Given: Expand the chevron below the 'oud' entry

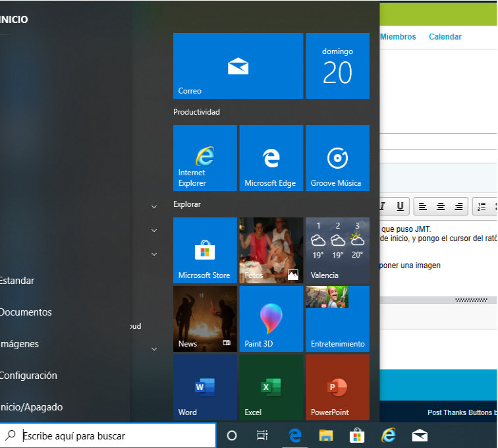Looking at the screenshot, I should pyautogui.click(x=154, y=349).
